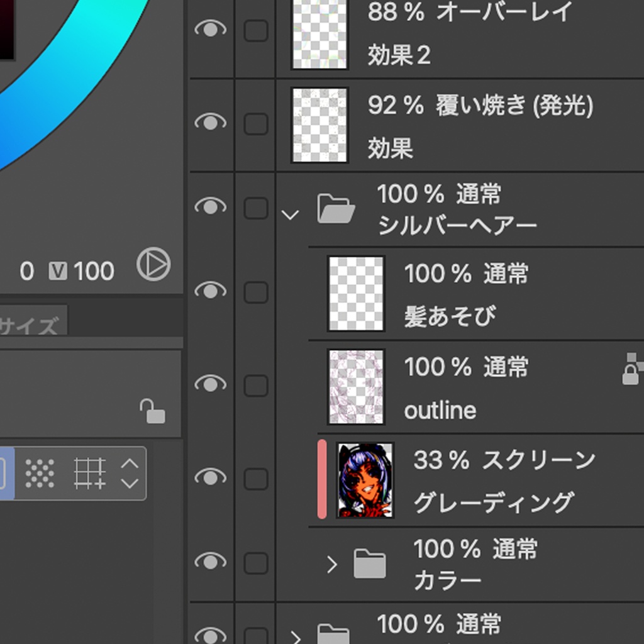The height and width of the screenshot is (644, 644).
Task: Select the グレーディング character thumbnail
Action: (365, 480)
